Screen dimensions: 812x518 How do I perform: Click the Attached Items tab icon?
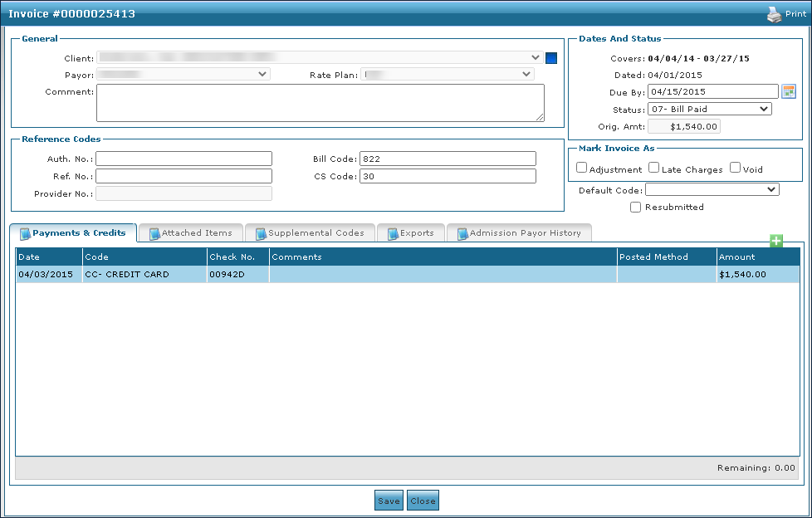tap(154, 233)
